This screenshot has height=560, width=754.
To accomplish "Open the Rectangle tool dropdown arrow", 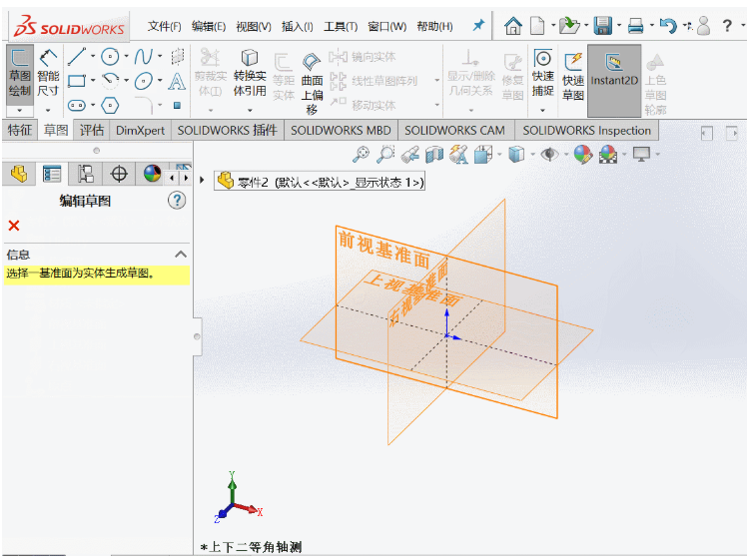I will 93,80.
